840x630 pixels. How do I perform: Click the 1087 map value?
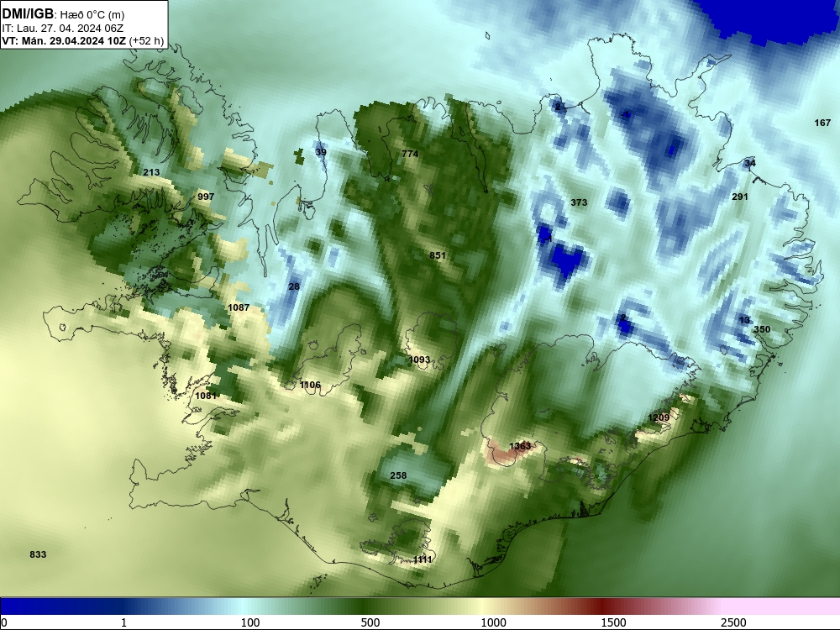click(x=239, y=307)
